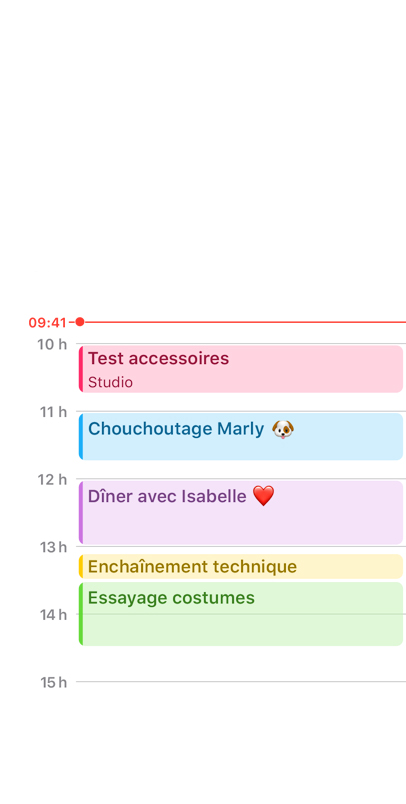Click the 10 h hour label
The height and width of the screenshot is (804, 406).
pos(52,344)
